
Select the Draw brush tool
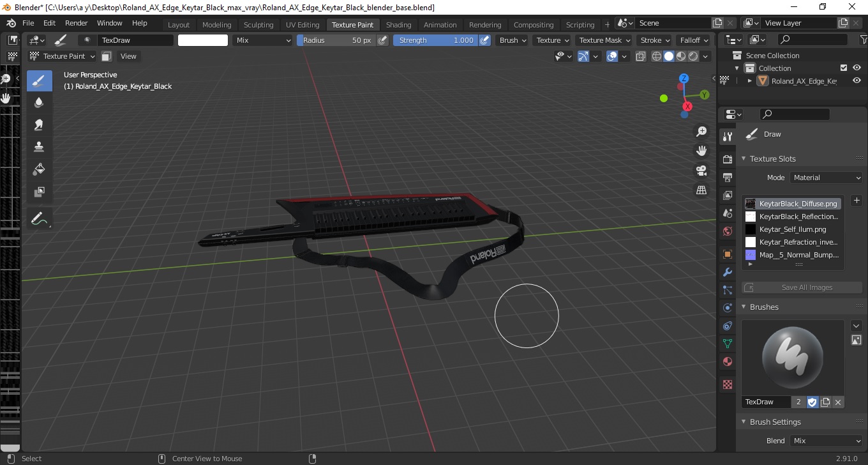pyautogui.click(x=39, y=80)
